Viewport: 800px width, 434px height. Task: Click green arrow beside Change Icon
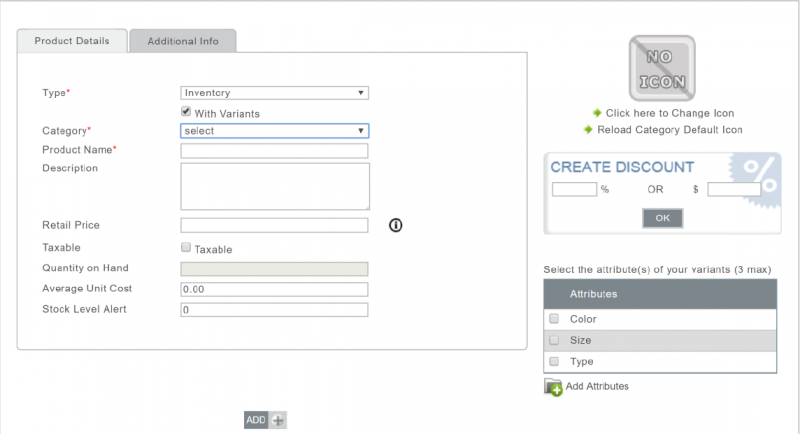pos(597,113)
